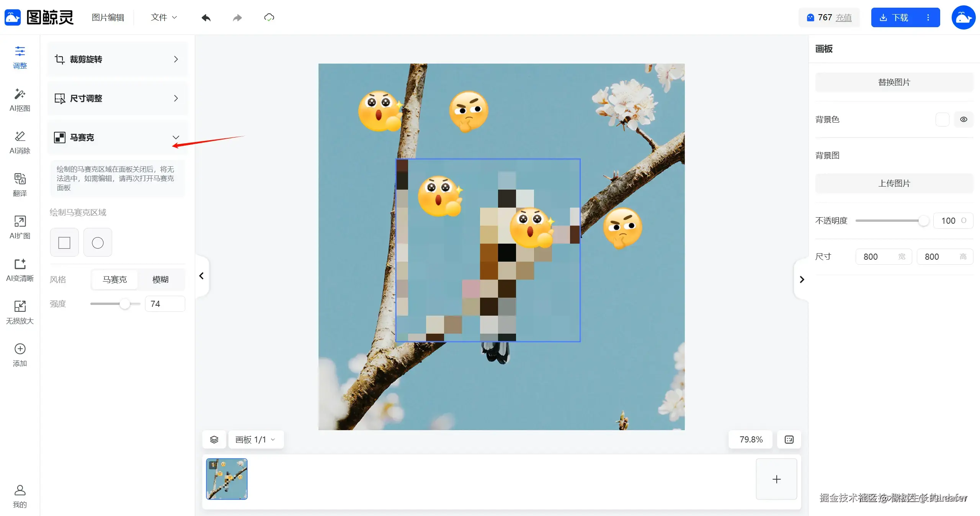Click the background color swatch
Screen dimensions: 980x516
click(x=942, y=120)
